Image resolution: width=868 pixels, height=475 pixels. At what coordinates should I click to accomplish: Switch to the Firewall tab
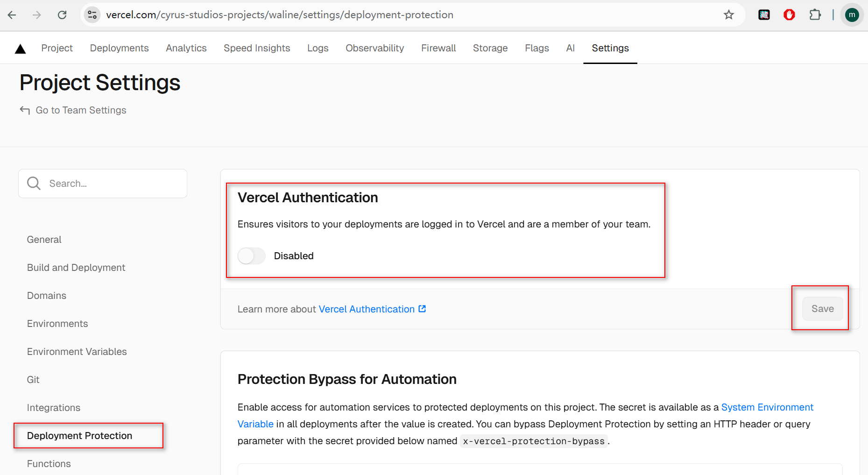438,48
